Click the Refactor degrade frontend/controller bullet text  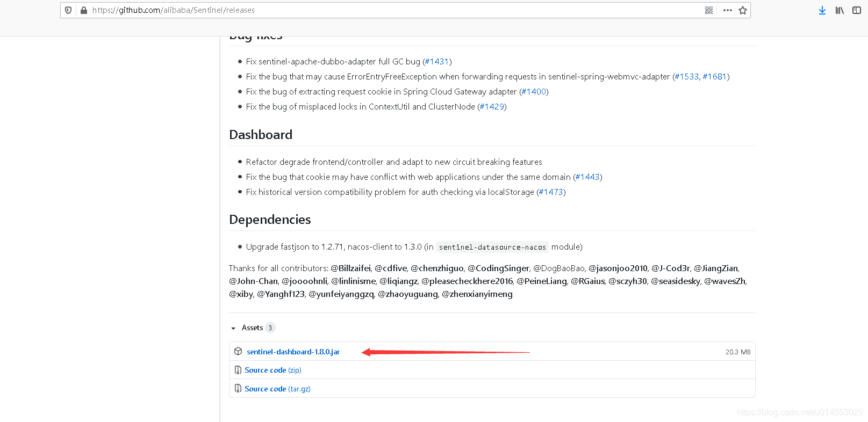click(394, 162)
